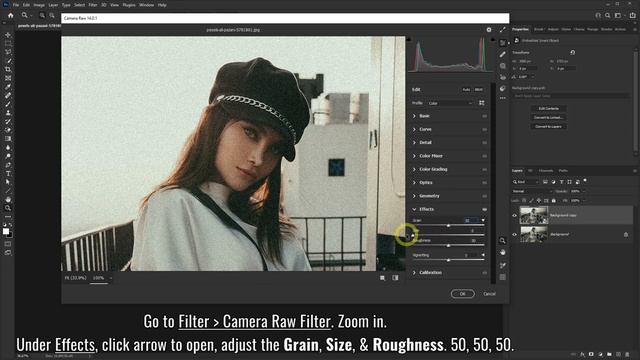Viewport: 640px width, 360px height.
Task: Select the Red Eye tool in Camera Raw
Action: coord(502,77)
